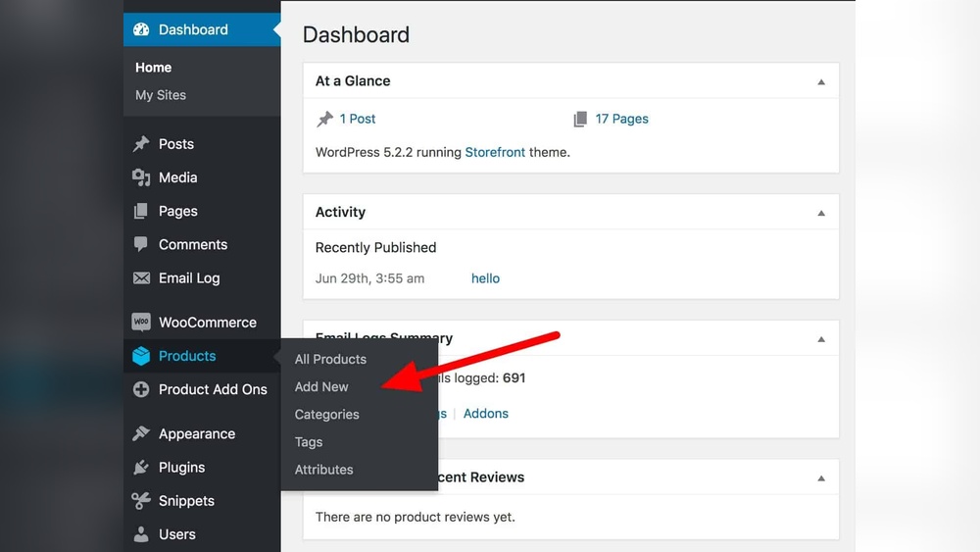Click the Pages icon in sidebar
980x552 pixels.
tap(141, 212)
